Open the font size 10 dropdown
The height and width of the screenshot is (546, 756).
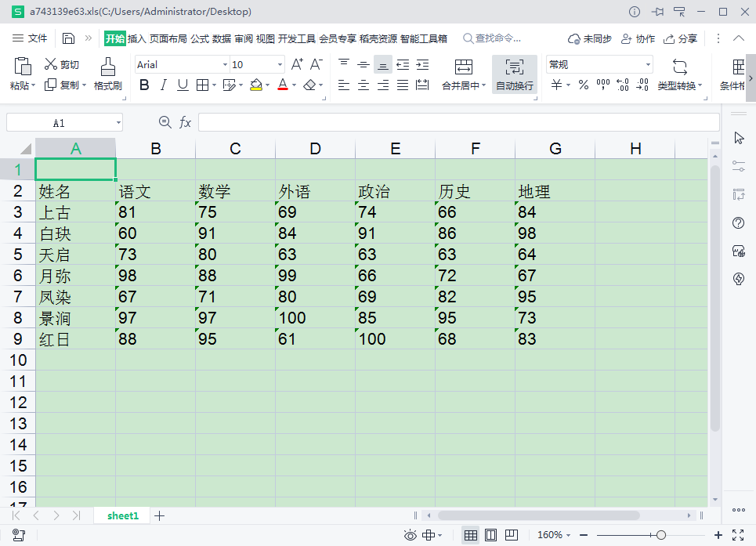(x=280, y=64)
